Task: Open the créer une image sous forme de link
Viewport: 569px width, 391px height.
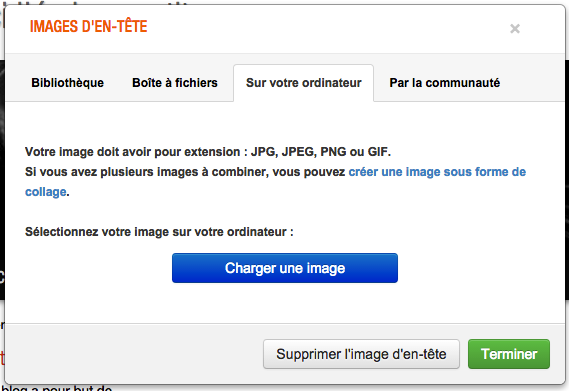Action: tap(437, 172)
